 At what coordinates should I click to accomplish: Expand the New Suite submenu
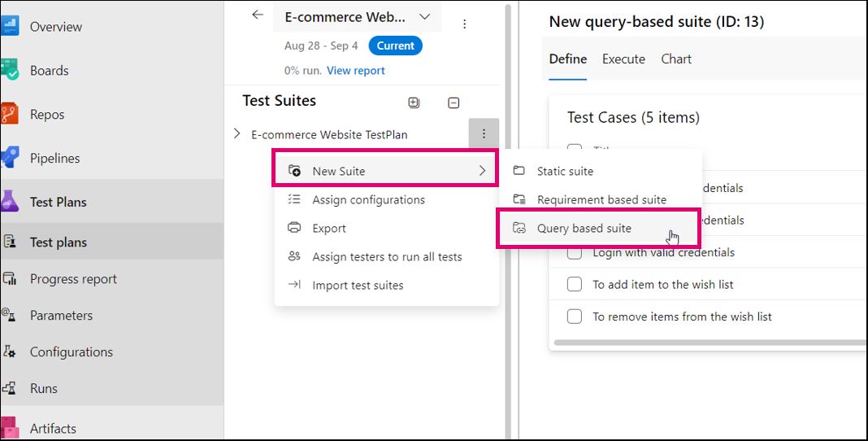tap(385, 171)
